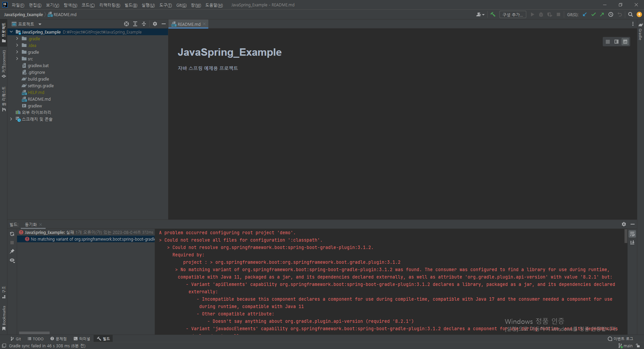
Task: Switch to Sync tab in build panel
Action: coord(31,225)
